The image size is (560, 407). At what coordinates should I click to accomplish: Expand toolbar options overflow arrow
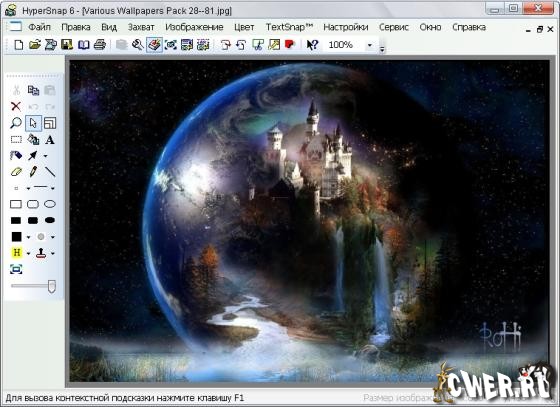coord(382,49)
